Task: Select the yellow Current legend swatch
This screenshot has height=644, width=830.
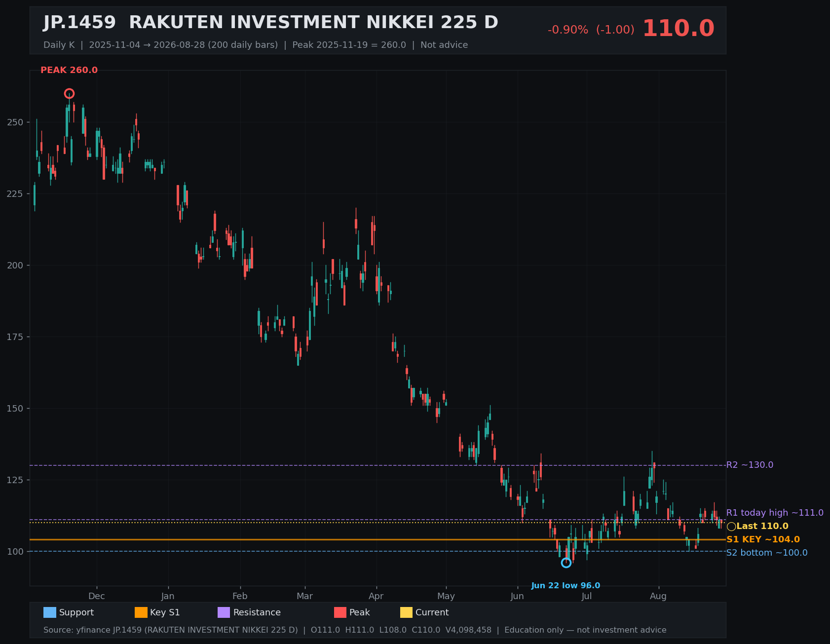Action: (407, 612)
